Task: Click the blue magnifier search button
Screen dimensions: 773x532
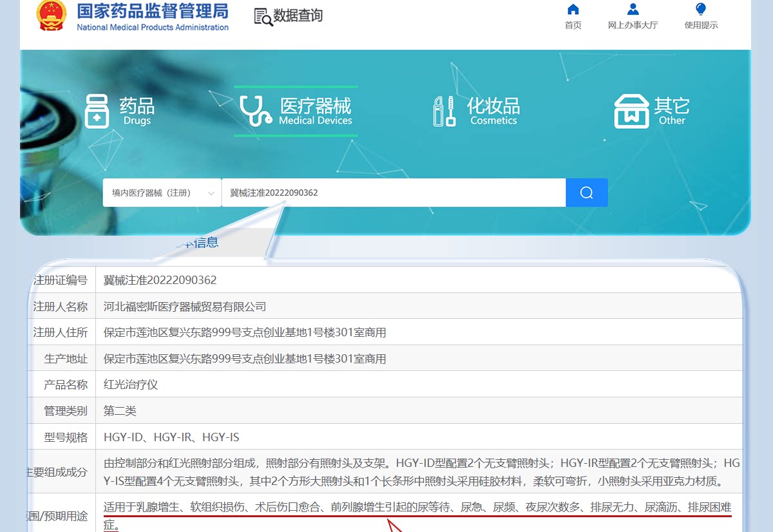Action: coord(586,193)
